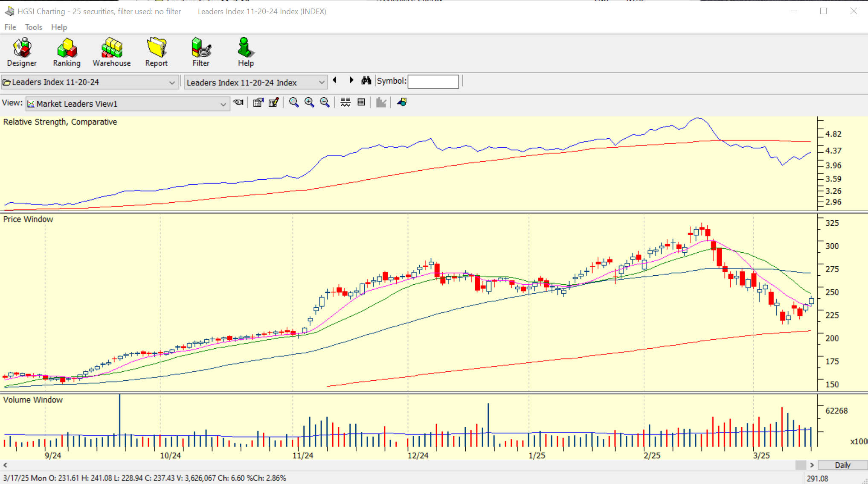This screenshot has width=868, height=484.
Task: Click the 325 price scale value
Action: pos(832,223)
